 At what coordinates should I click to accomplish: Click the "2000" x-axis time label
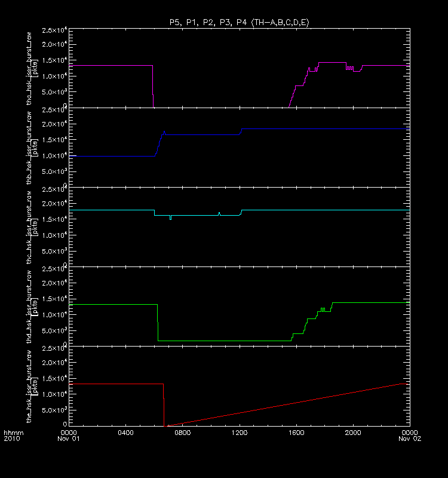pyautogui.click(x=353, y=433)
